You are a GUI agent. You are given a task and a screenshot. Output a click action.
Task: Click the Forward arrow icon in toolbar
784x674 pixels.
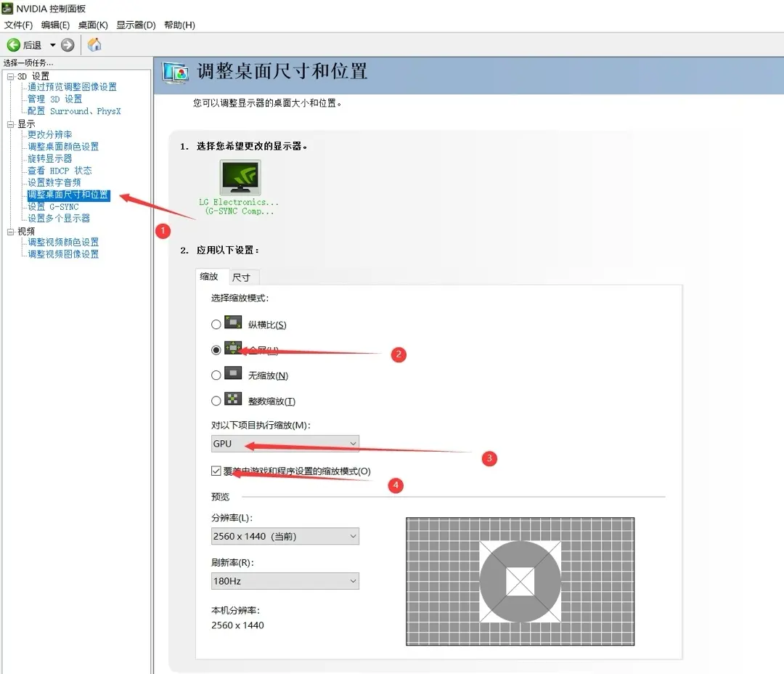(68, 45)
